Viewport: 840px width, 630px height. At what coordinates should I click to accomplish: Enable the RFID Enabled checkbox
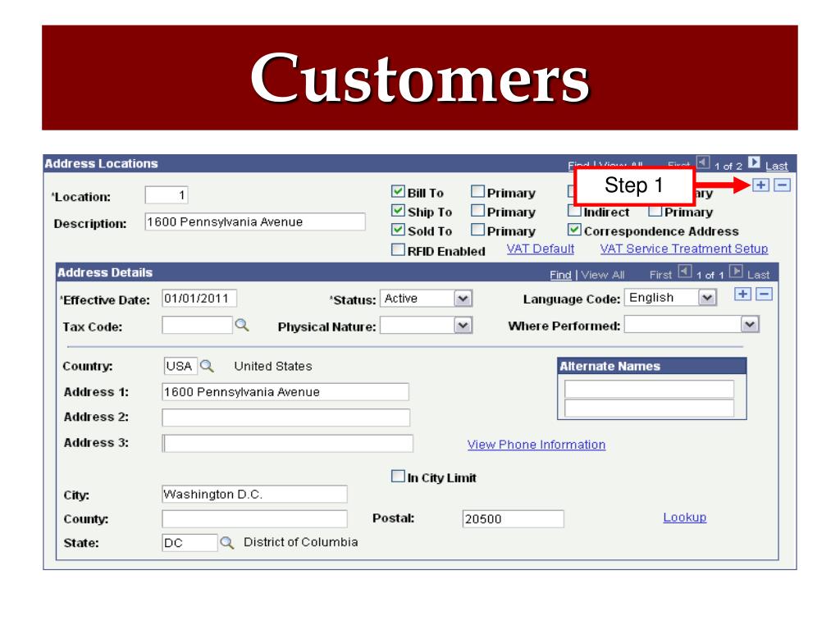click(x=398, y=249)
